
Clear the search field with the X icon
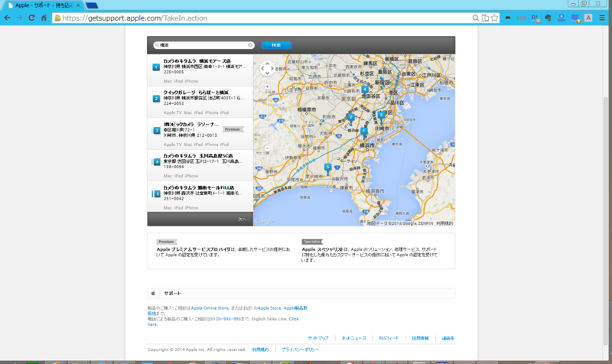pos(250,45)
